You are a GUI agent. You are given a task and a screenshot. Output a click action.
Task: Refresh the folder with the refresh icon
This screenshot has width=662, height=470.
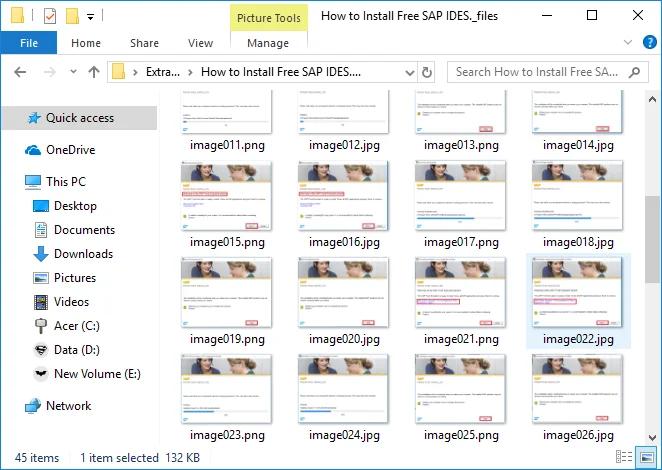(427, 73)
